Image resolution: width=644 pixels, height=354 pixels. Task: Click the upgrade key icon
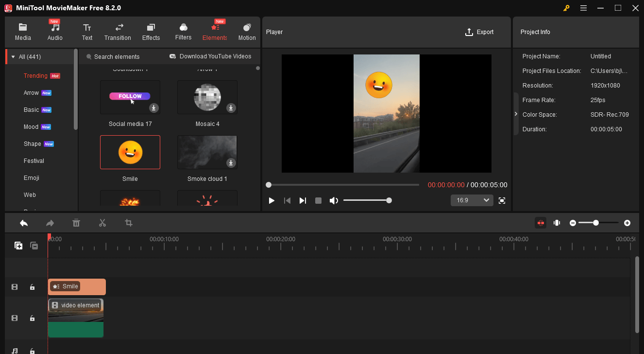click(x=566, y=8)
